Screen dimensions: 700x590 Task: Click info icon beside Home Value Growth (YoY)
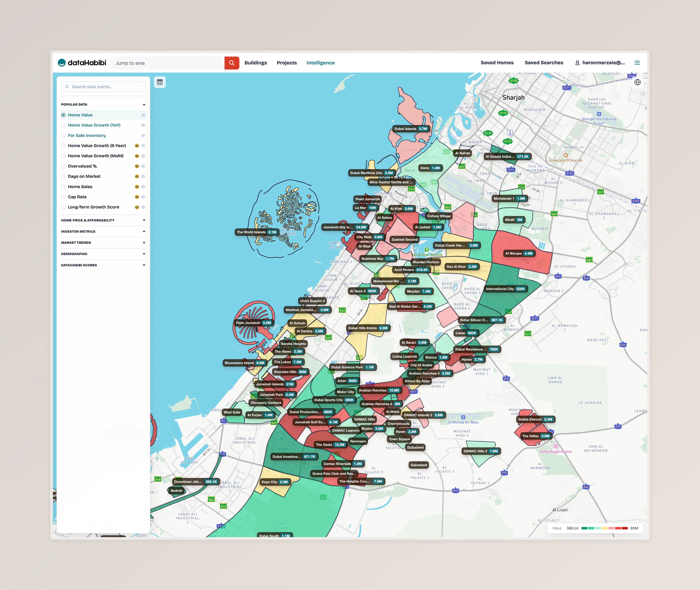pyautogui.click(x=143, y=125)
